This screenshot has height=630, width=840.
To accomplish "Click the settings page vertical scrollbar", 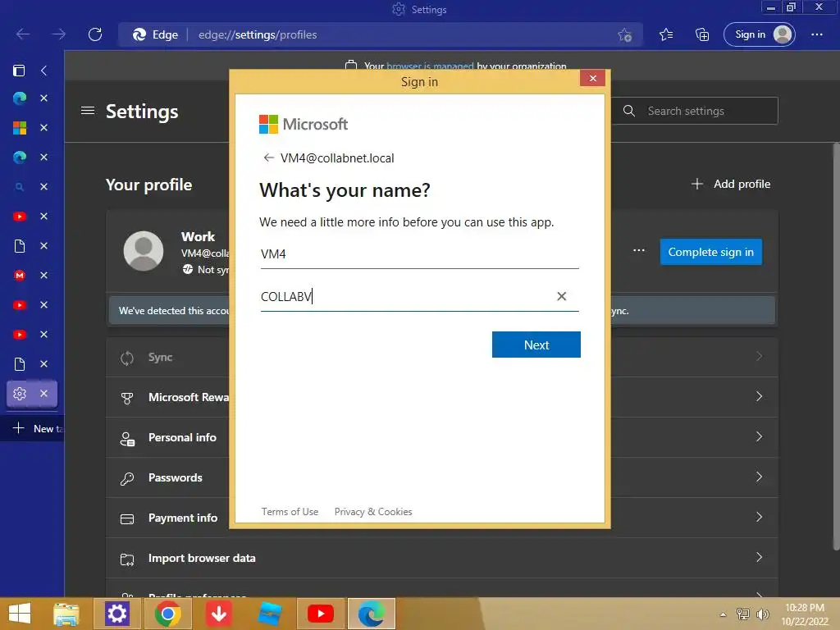I will click(836, 346).
